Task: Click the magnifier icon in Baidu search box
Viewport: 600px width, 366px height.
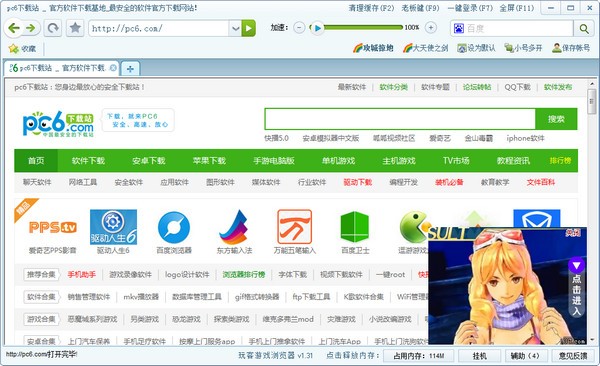Action: (x=584, y=28)
